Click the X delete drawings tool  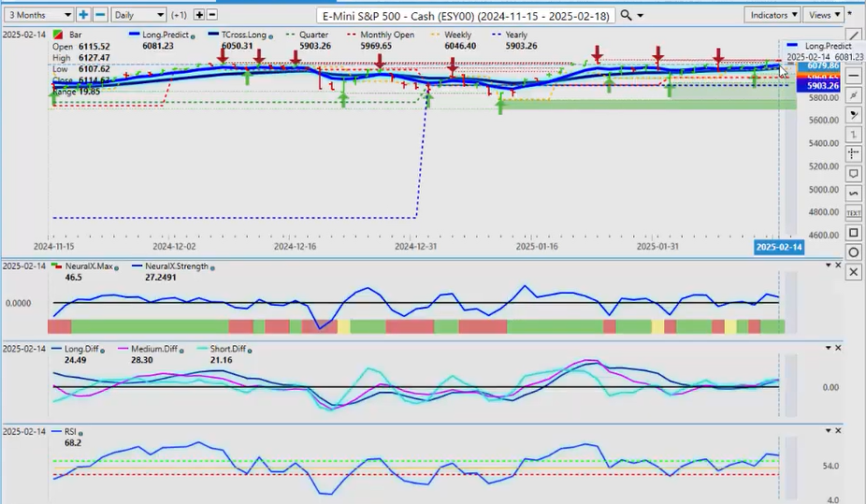coord(853,272)
